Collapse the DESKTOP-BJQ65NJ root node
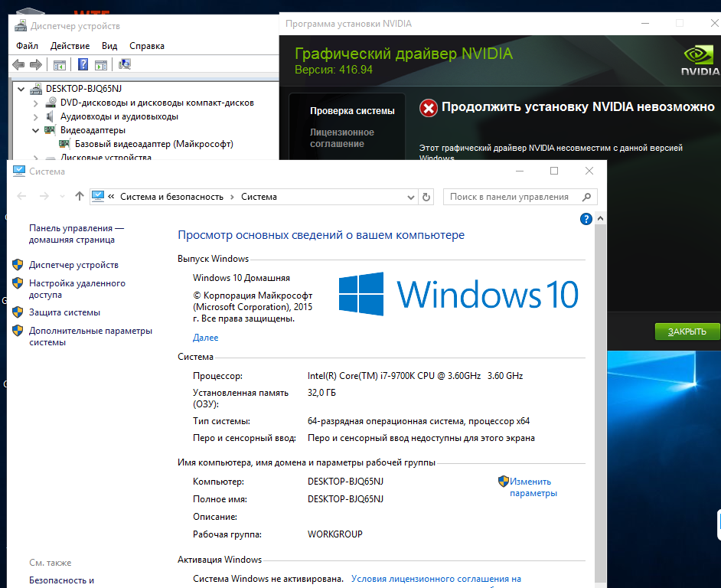Viewport: 721px width, 588px height. (21, 89)
